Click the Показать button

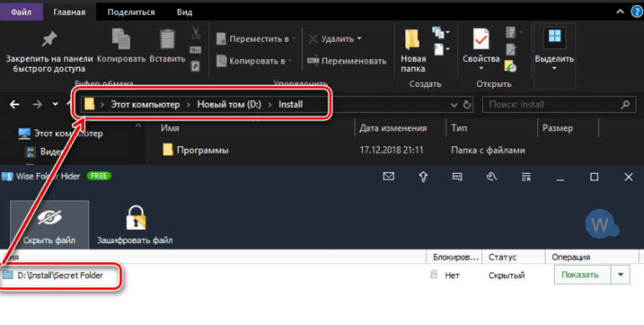(x=582, y=275)
